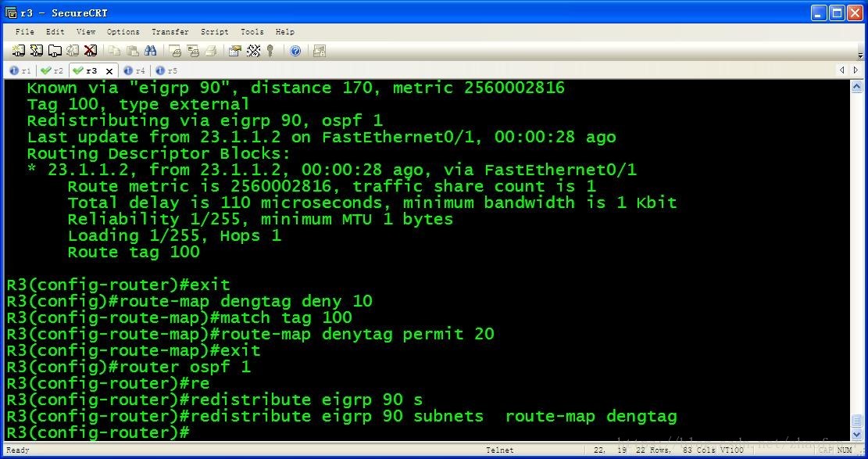
Task: Click the 'route-map dengtag deny 10' command
Action: coord(246,302)
